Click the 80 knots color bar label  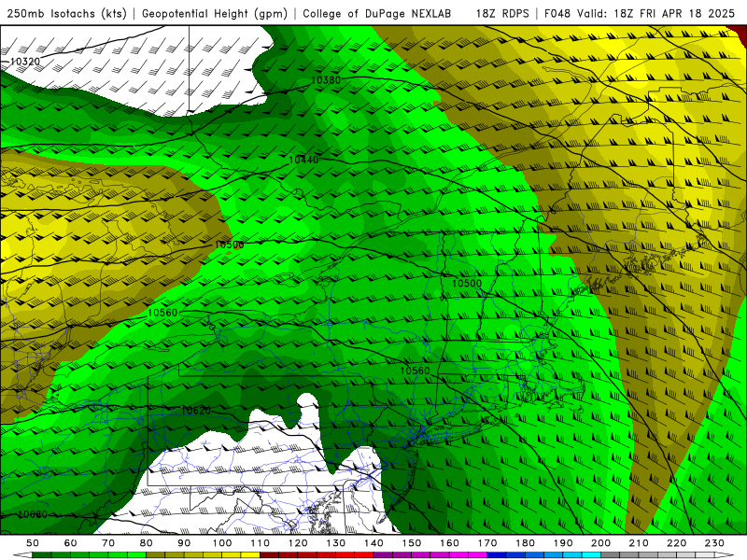[147, 543]
